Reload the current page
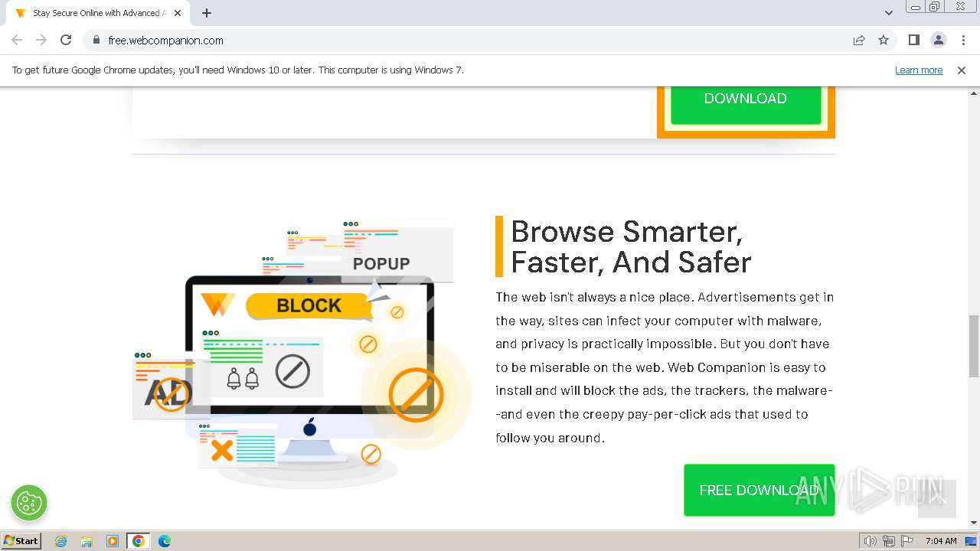 point(66,40)
